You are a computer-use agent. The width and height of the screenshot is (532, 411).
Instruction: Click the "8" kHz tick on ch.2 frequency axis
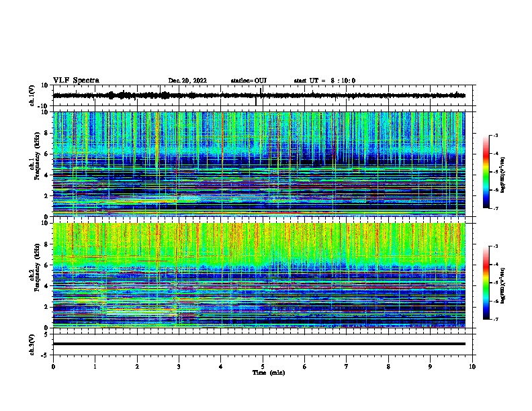point(46,244)
